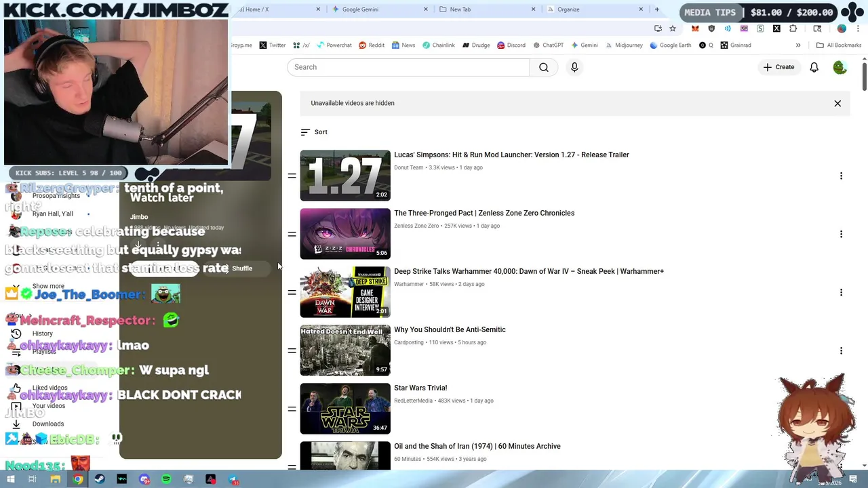
Task: Open the Twitter bookmark
Action: click(273, 45)
